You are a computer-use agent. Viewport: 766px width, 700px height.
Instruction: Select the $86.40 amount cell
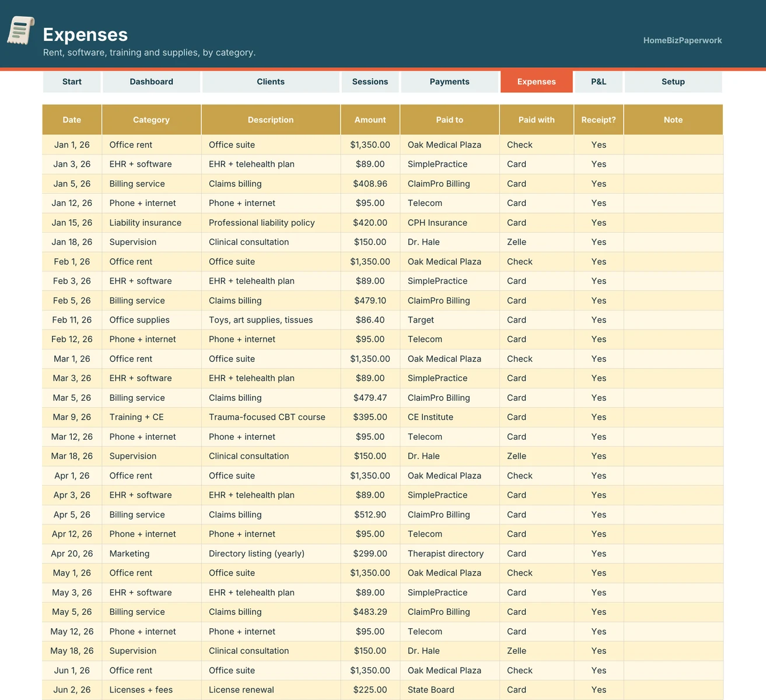point(370,320)
